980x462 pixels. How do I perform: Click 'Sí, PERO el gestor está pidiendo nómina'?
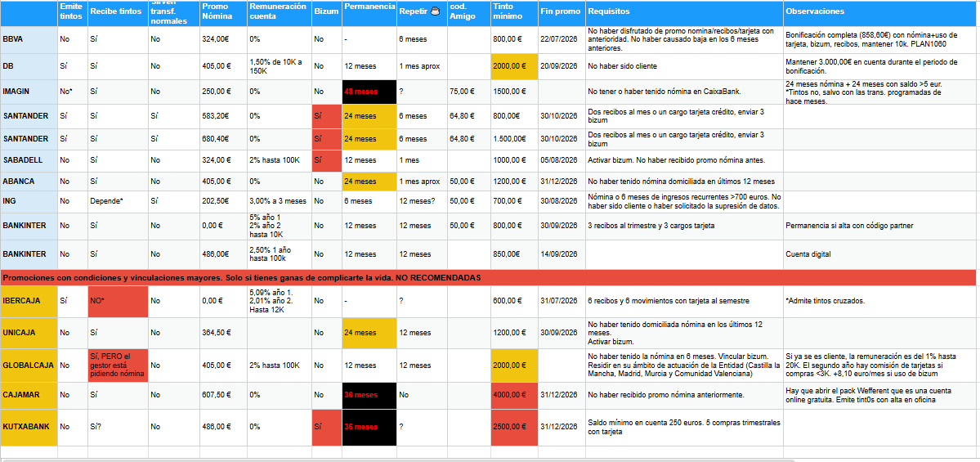click(x=119, y=365)
